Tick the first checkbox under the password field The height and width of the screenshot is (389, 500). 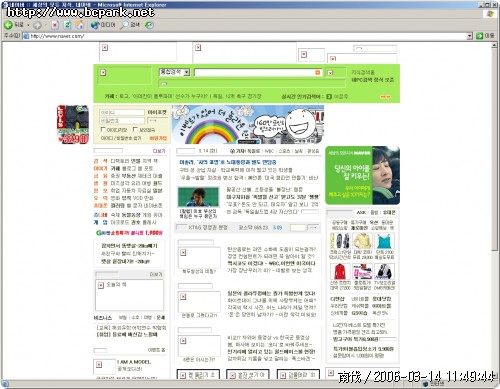pyautogui.click(x=103, y=129)
